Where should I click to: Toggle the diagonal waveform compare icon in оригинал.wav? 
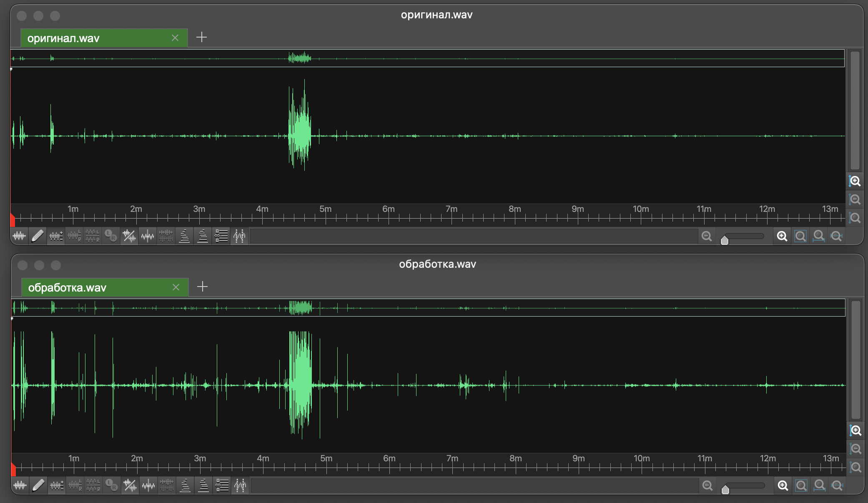tap(129, 236)
